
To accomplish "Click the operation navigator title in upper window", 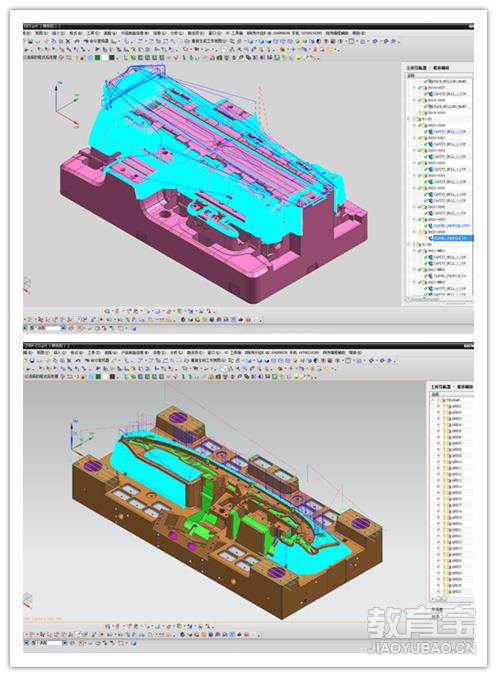I will click(427, 68).
